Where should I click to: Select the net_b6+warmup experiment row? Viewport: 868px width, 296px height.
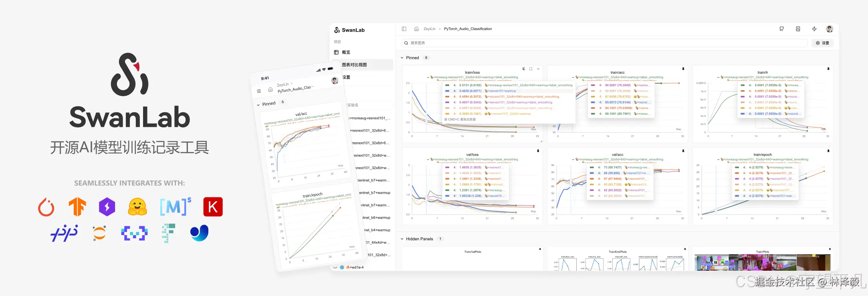click(x=376, y=217)
